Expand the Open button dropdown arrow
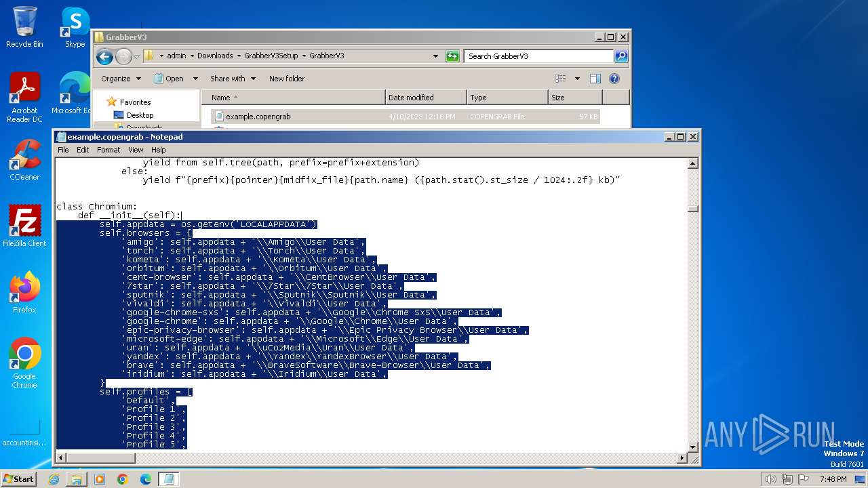The image size is (868, 488). click(195, 79)
